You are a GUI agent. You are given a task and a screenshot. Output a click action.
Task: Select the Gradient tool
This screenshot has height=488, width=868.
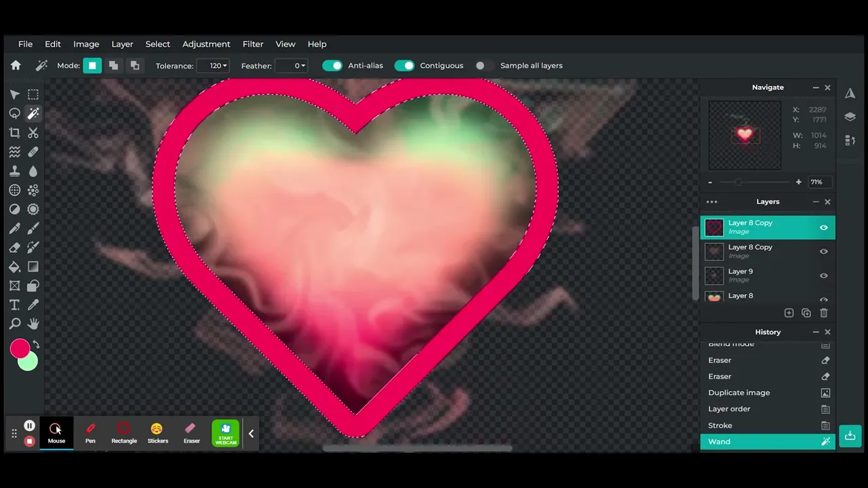pyautogui.click(x=33, y=267)
